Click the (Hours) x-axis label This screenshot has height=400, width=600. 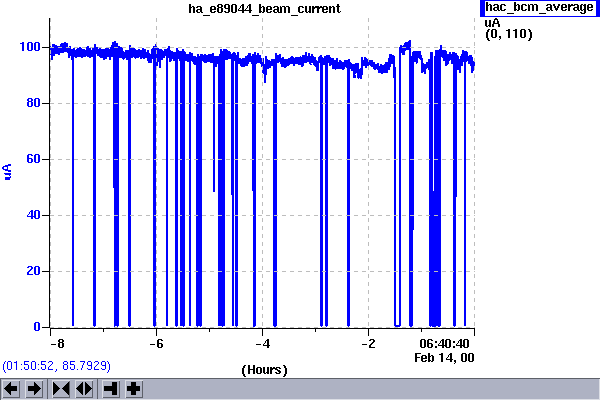pyautogui.click(x=264, y=370)
